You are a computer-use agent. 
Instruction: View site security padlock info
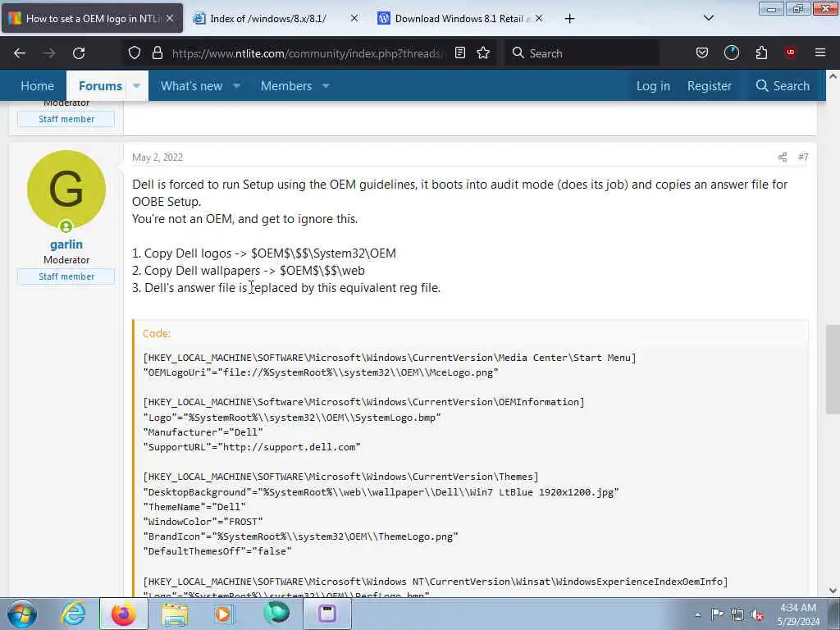tap(157, 53)
